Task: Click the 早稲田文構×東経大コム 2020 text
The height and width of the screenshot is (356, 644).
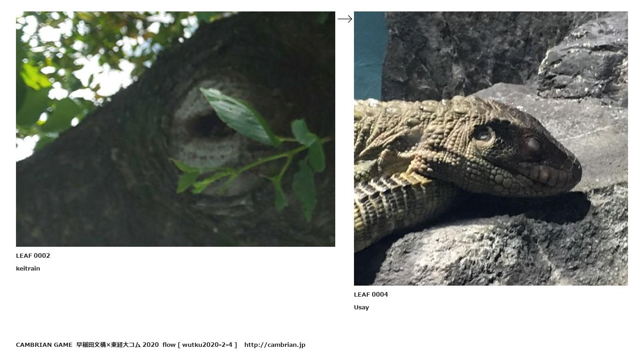Action: (x=117, y=345)
